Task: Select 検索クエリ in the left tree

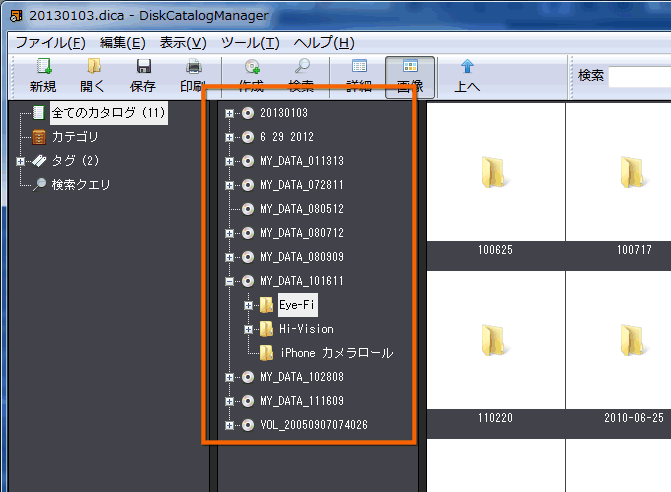Action: 81,185
